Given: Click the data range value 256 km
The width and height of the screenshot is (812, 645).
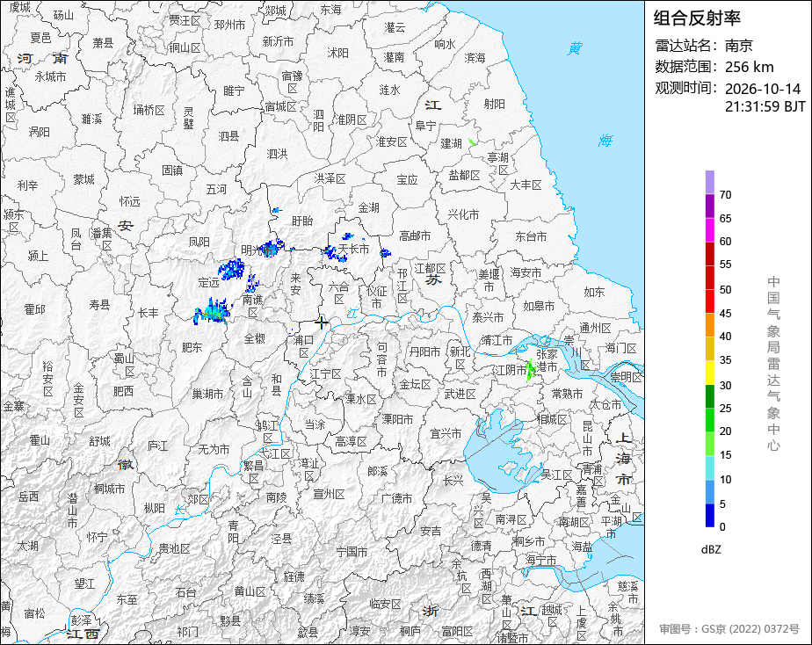Looking at the screenshot, I should (750, 67).
